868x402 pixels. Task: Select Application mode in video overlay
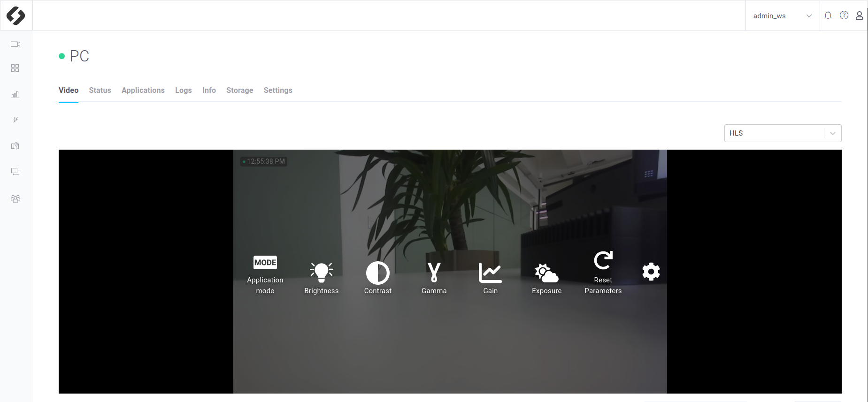[265, 275]
